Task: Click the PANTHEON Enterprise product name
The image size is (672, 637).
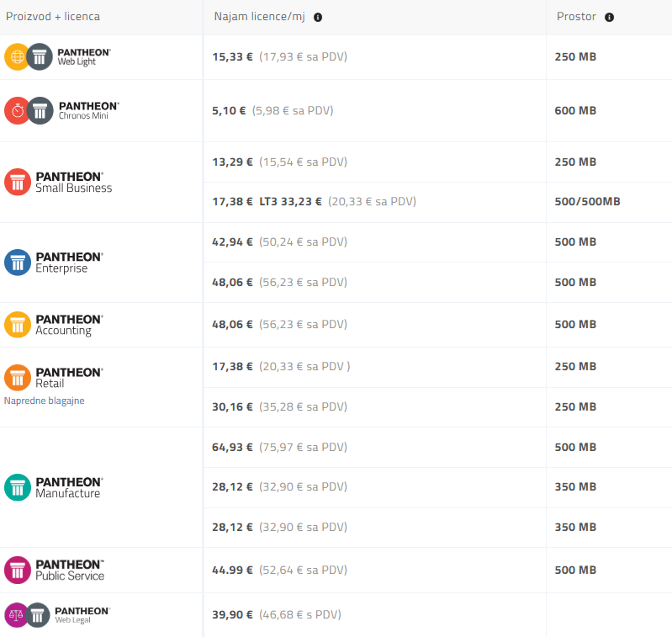Action: 69,262
